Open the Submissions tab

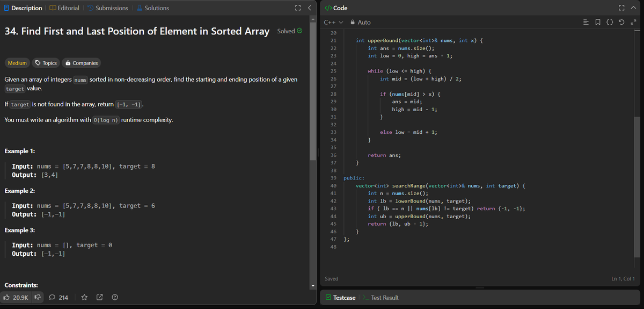[x=107, y=8]
